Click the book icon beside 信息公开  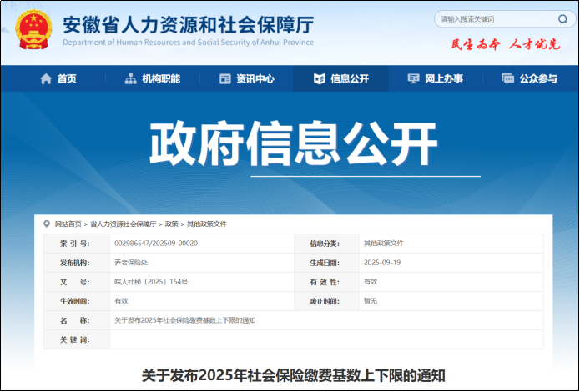(319, 79)
